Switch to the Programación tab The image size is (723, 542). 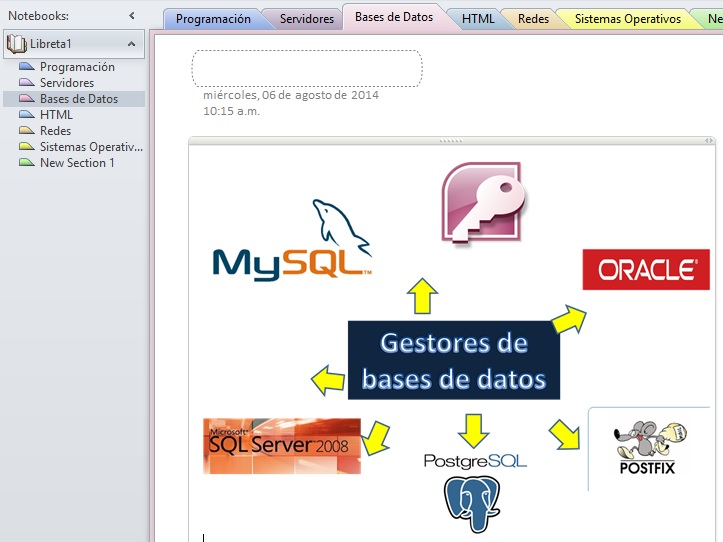click(213, 19)
